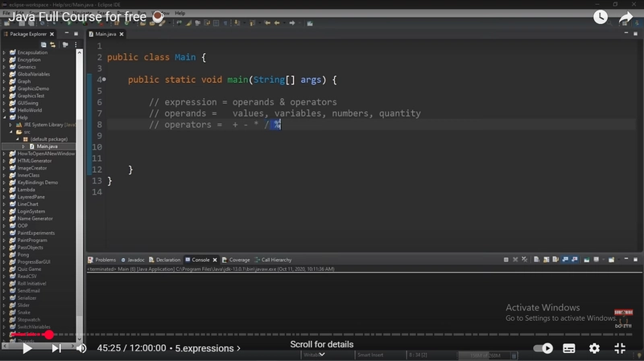Skip to the next video

click(56, 348)
